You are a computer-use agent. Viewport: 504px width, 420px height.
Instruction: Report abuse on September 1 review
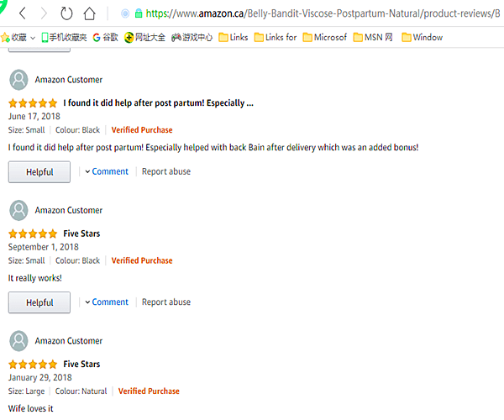[166, 302]
